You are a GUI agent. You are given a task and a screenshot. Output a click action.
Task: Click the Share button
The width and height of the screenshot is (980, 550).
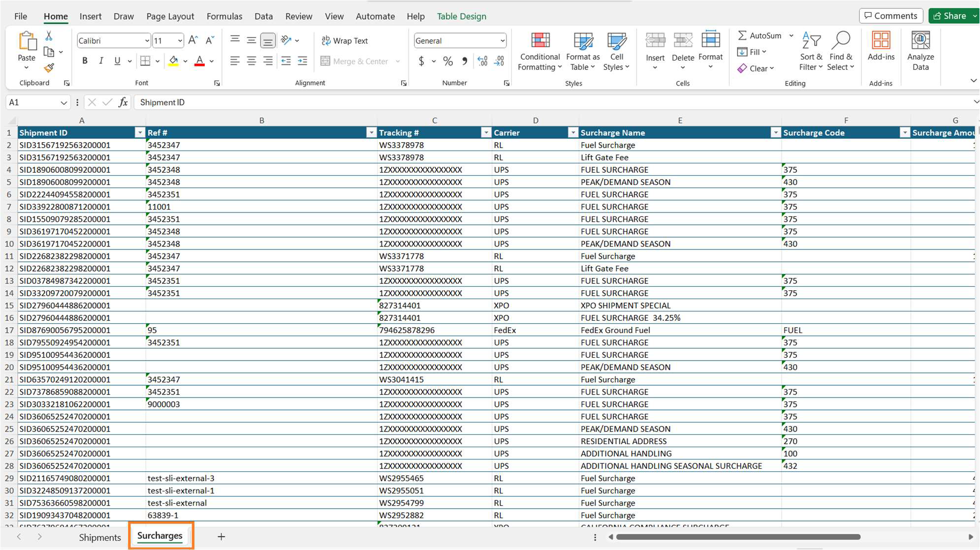click(950, 16)
